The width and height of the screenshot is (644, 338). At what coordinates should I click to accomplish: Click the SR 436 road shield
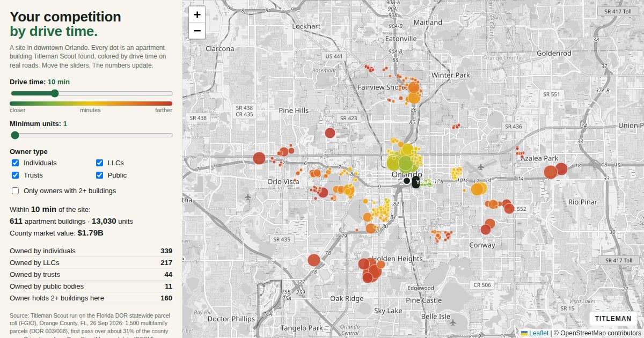(x=513, y=127)
